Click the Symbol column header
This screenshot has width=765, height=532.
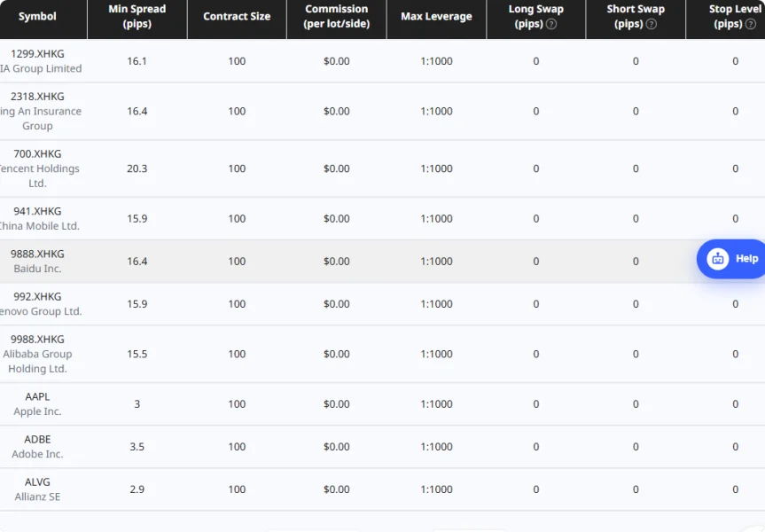(37, 16)
